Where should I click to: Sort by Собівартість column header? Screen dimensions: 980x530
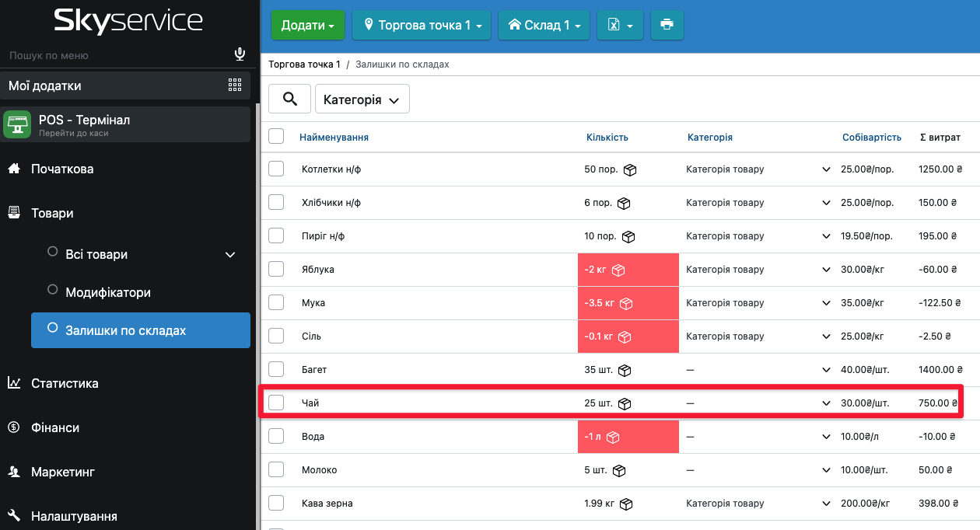coord(871,138)
